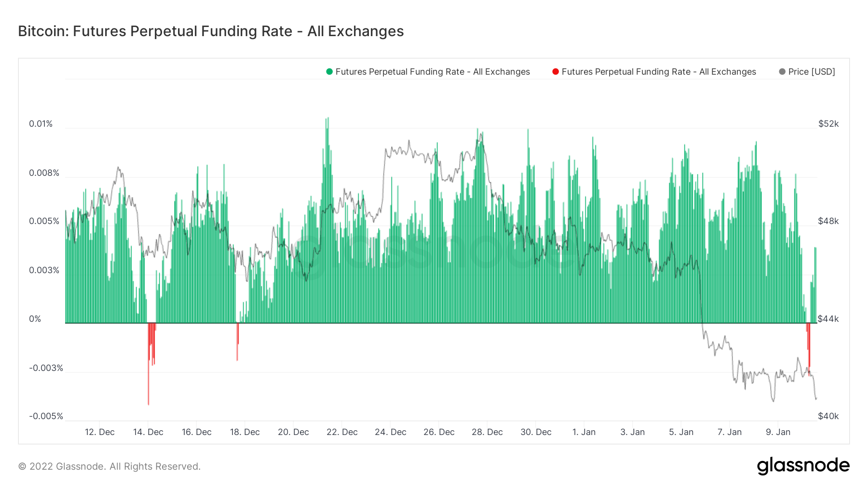Toggle gray Price [USD] legend dot

[x=782, y=72]
